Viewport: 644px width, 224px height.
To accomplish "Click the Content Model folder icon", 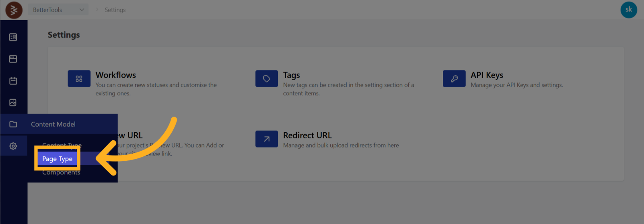I will [13, 124].
